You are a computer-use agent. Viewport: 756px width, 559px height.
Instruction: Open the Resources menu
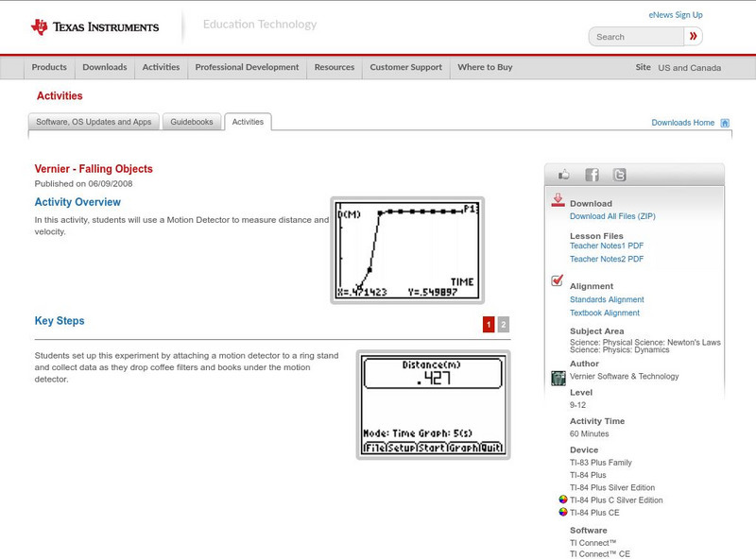(335, 67)
